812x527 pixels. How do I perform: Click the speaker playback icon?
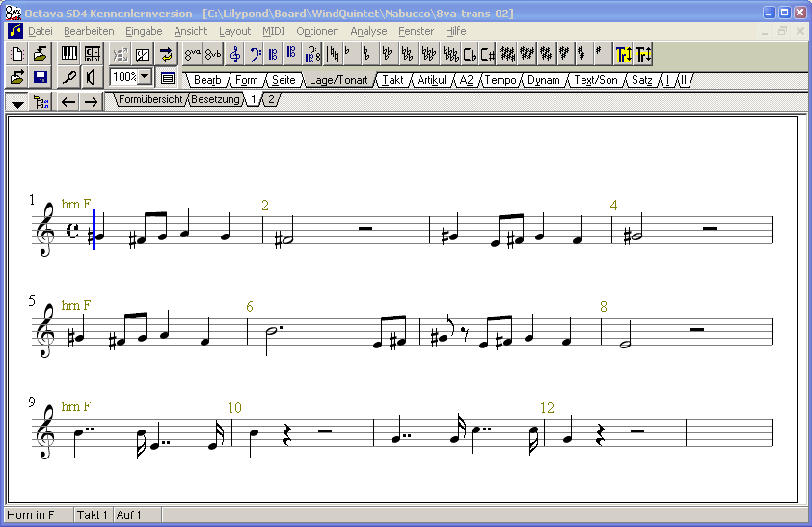[x=91, y=77]
